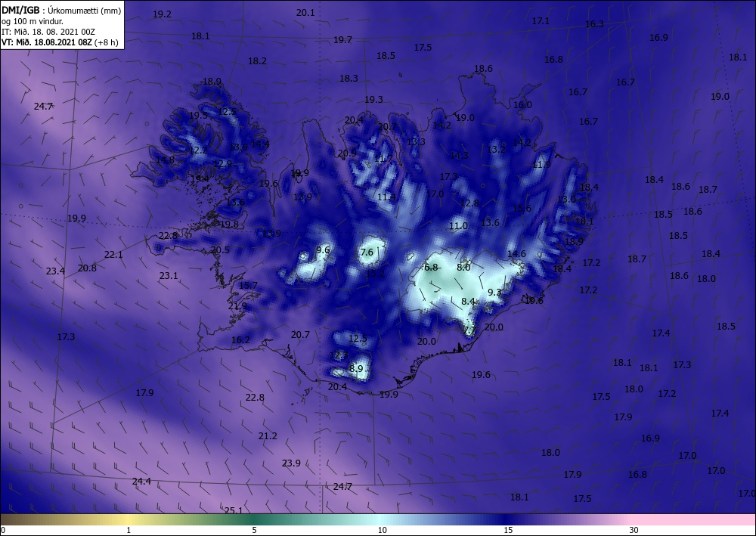
Task: Click the map value 13.2
Action: point(496,149)
